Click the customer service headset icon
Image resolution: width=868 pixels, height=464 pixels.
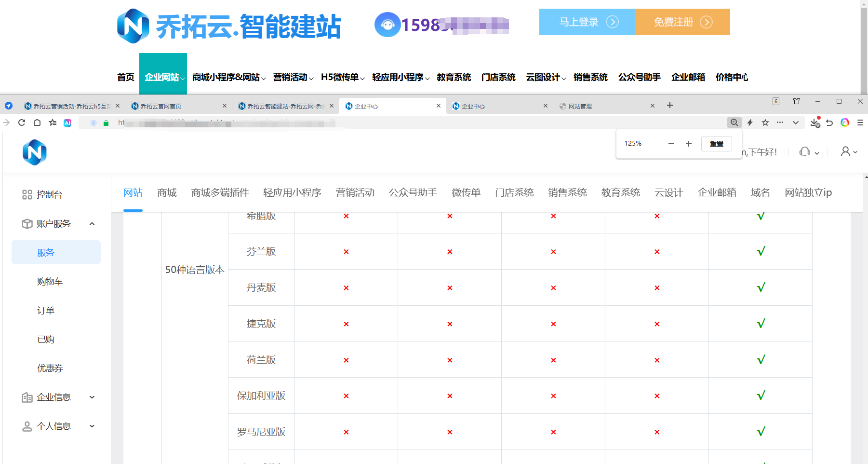(804, 152)
